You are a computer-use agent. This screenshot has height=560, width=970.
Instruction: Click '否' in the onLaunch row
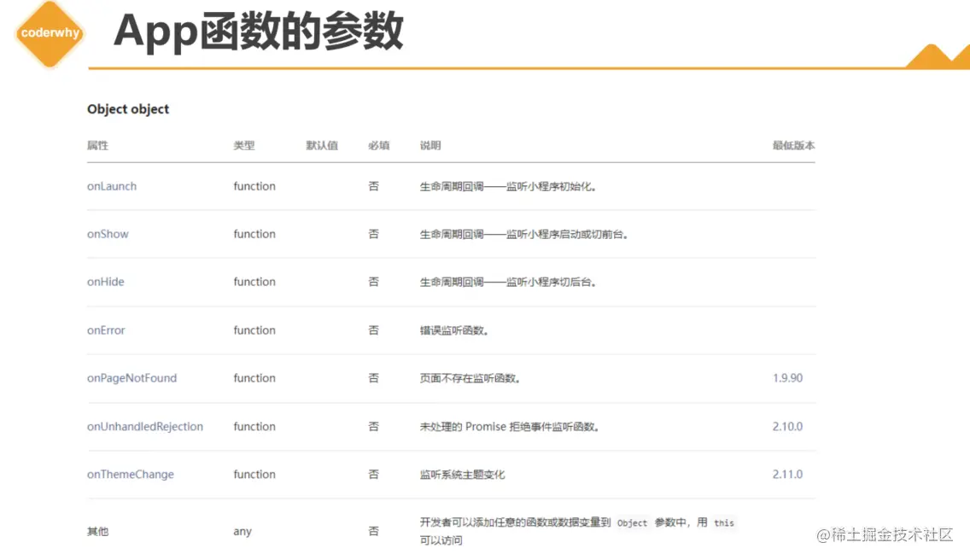click(x=373, y=186)
